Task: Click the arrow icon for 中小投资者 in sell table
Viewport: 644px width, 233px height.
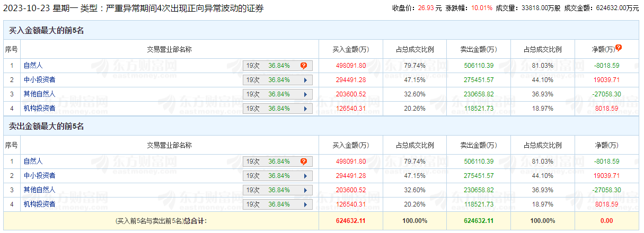Action: point(305,176)
